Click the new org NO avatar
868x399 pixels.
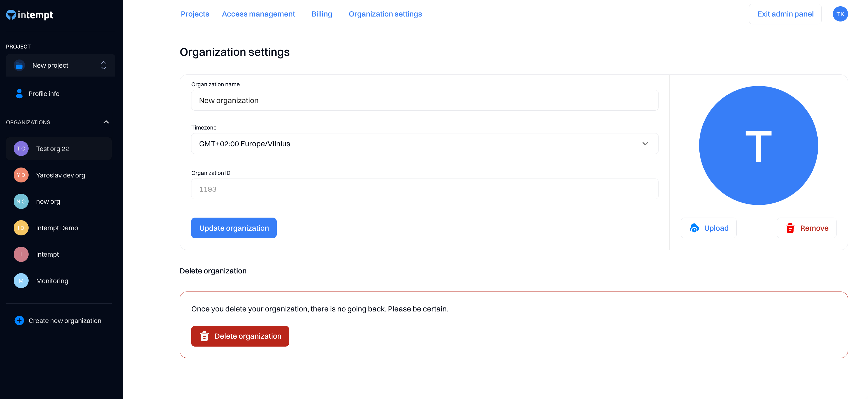pos(21,202)
